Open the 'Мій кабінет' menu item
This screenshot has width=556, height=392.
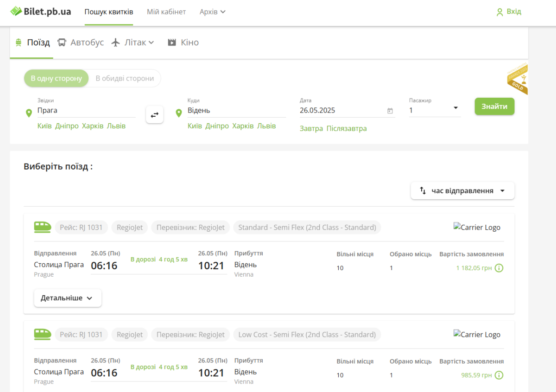click(166, 12)
